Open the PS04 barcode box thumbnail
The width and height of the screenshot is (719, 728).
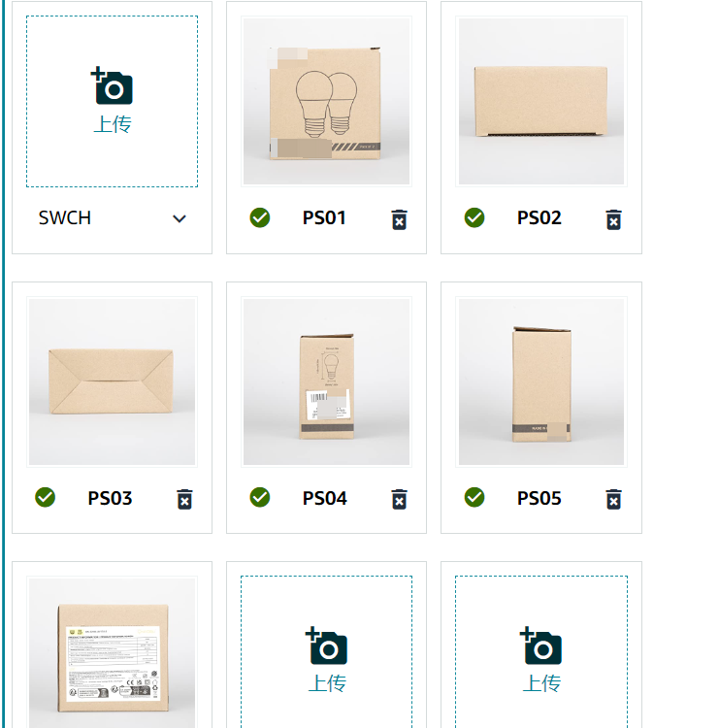coord(326,381)
